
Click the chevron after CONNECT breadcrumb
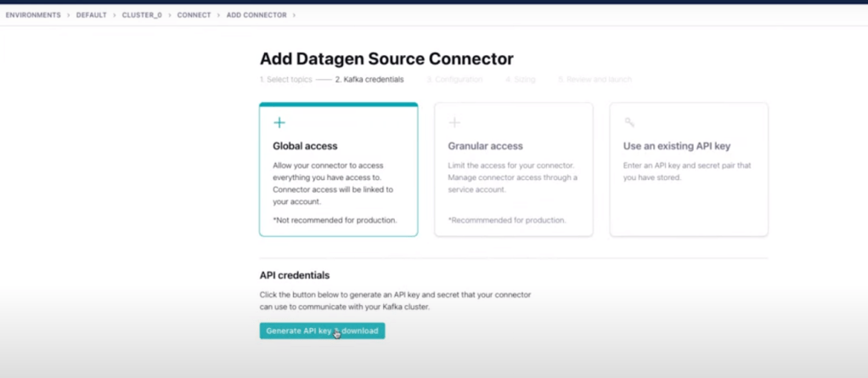[x=218, y=15]
